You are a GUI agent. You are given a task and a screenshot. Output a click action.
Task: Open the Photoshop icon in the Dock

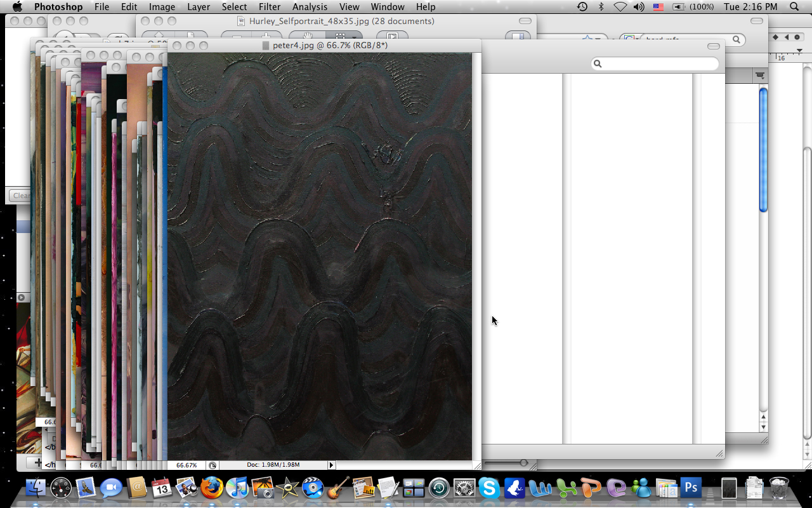[x=691, y=488]
